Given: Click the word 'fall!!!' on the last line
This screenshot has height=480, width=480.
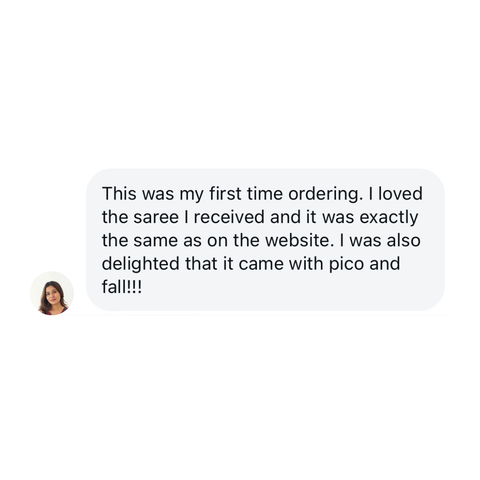Looking at the screenshot, I should tap(122, 287).
